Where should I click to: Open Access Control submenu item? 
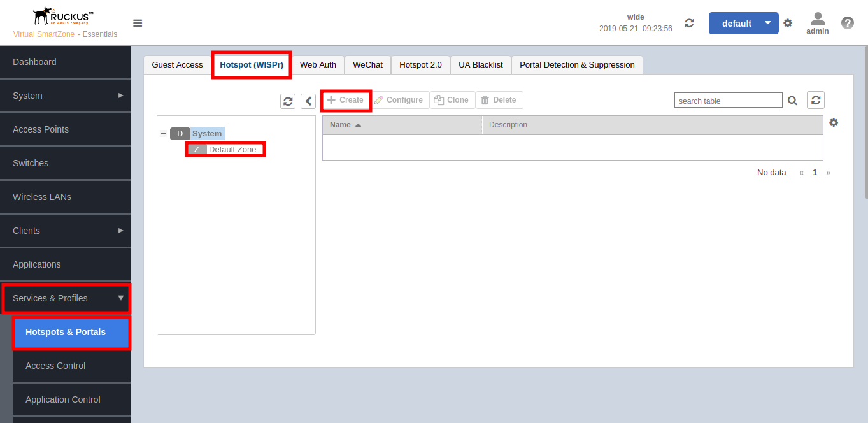[x=71, y=366]
